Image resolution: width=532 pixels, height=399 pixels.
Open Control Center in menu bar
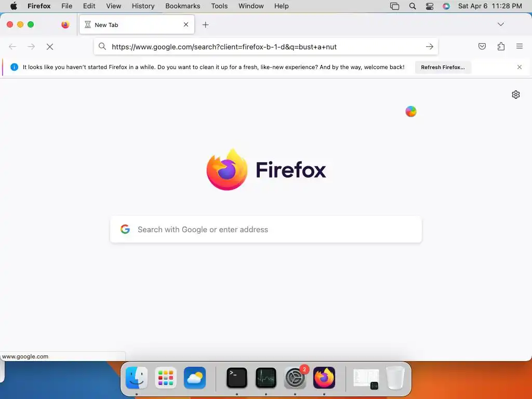coord(430,6)
